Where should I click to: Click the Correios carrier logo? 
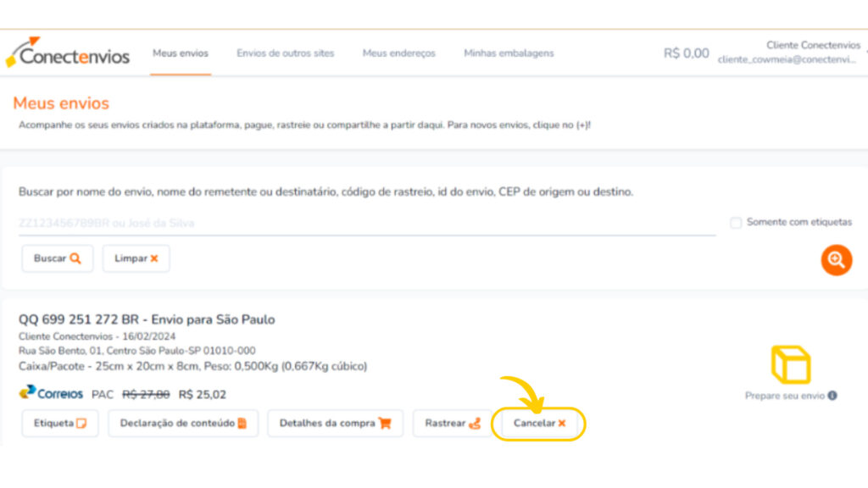[x=51, y=393]
